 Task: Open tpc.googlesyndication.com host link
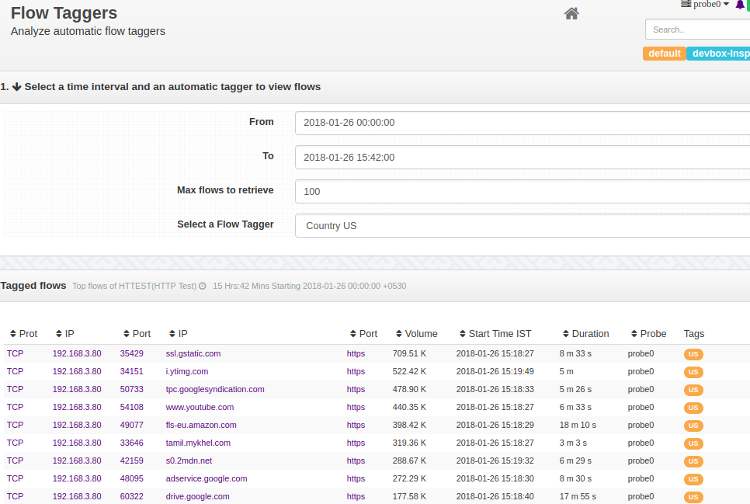coord(215,389)
